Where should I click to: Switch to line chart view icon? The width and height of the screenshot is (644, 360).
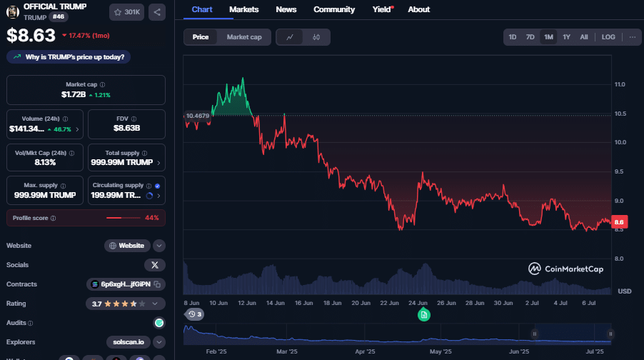(x=290, y=37)
